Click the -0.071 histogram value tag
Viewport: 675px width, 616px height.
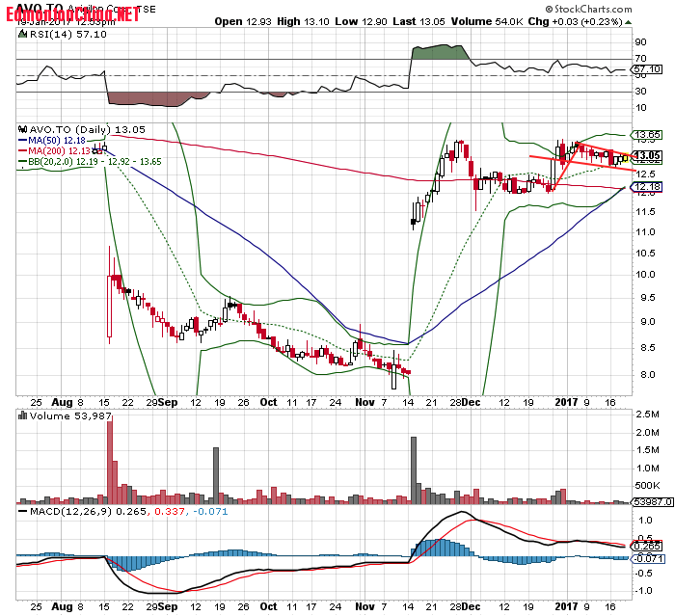[648, 559]
